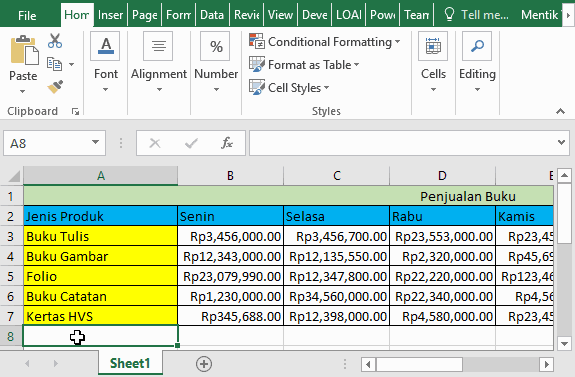Click the Copy icon in Clipboard
Viewport: 575px width, 377px height.
pos(55,64)
